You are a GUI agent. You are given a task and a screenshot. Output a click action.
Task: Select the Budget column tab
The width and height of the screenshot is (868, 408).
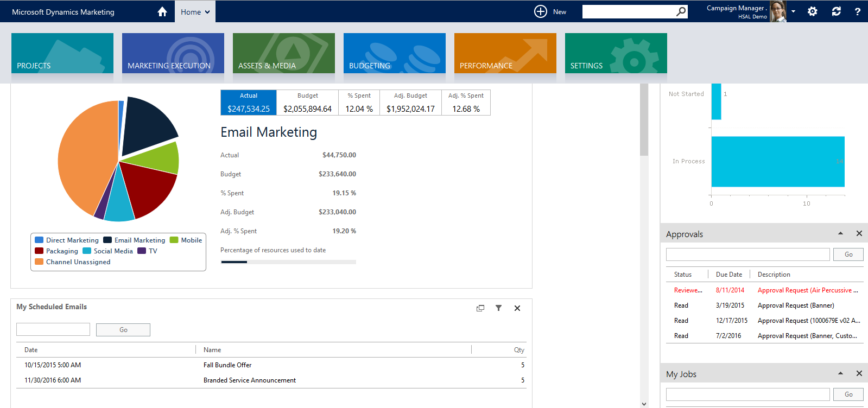tap(307, 103)
